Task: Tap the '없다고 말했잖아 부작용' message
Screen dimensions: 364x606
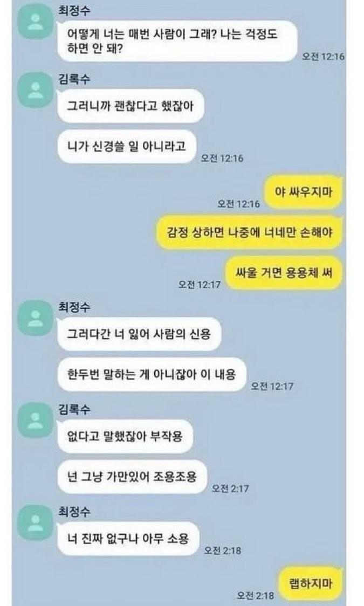Action: 125,436
